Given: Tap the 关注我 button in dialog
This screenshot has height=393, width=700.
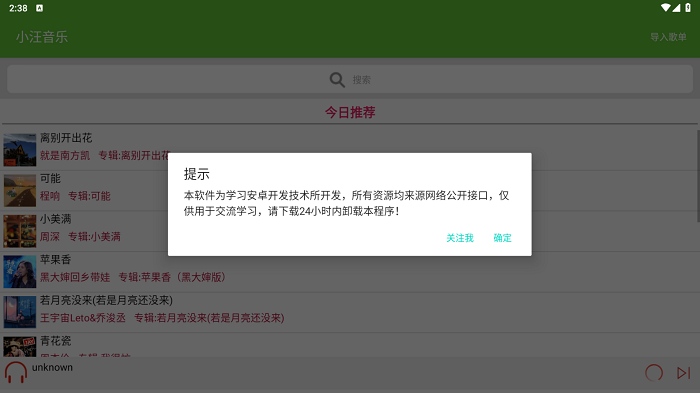Looking at the screenshot, I should (x=460, y=238).
